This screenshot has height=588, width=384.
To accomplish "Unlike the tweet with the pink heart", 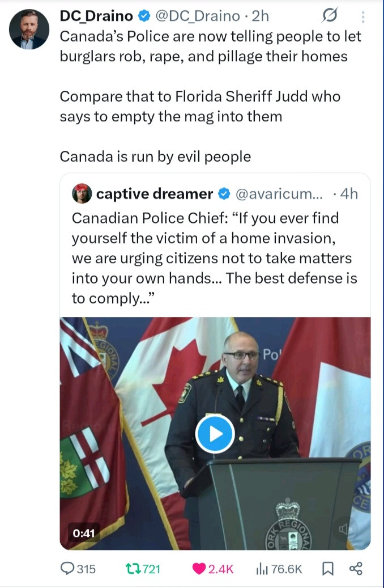I will point(199,569).
